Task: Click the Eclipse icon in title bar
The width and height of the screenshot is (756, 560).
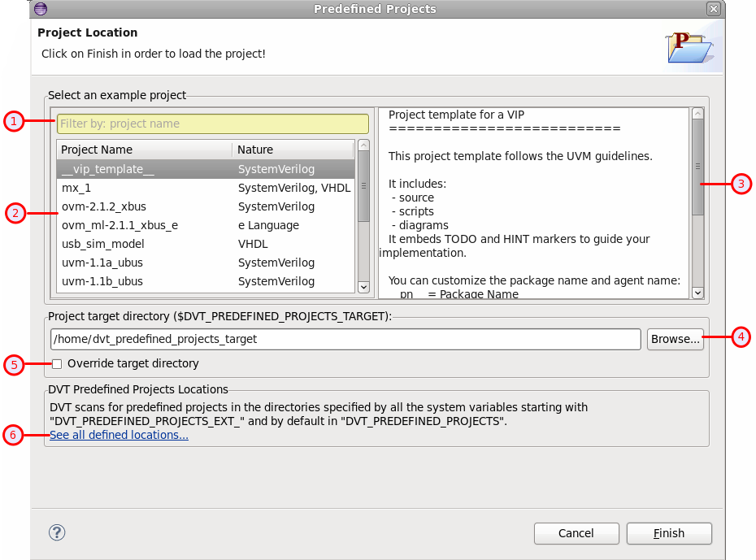Action: (41, 9)
